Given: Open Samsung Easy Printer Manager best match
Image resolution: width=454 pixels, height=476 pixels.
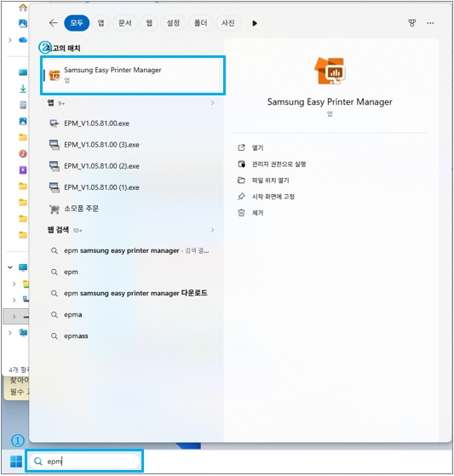Looking at the screenshot, I should 133,75.
